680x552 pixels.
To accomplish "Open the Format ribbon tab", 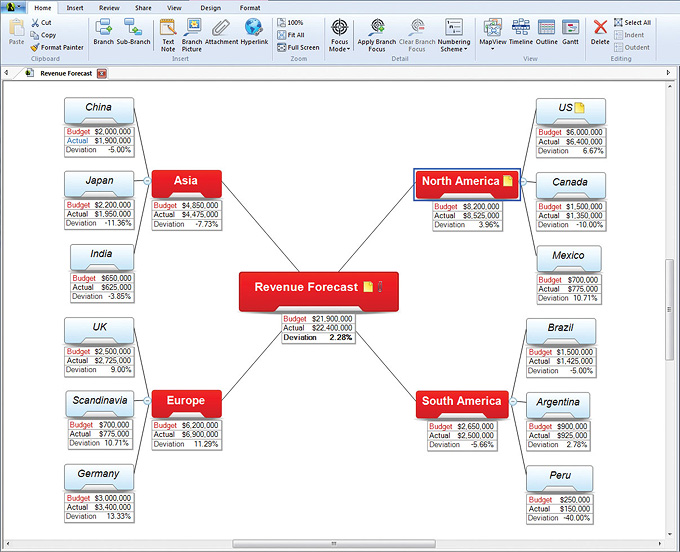I will pyautogui.click(x=250, y=8).
